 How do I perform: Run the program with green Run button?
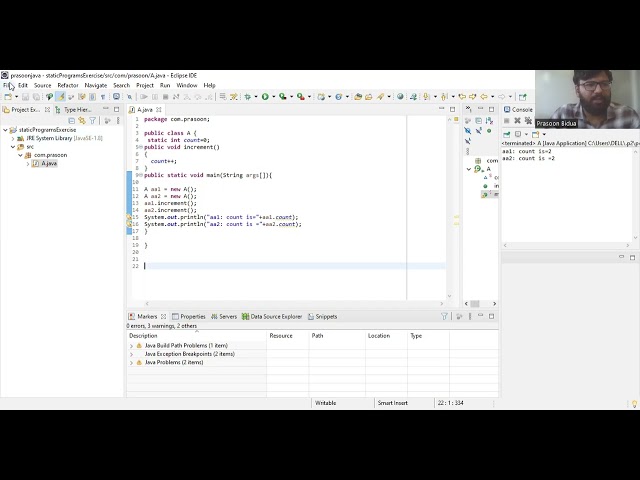265,97
